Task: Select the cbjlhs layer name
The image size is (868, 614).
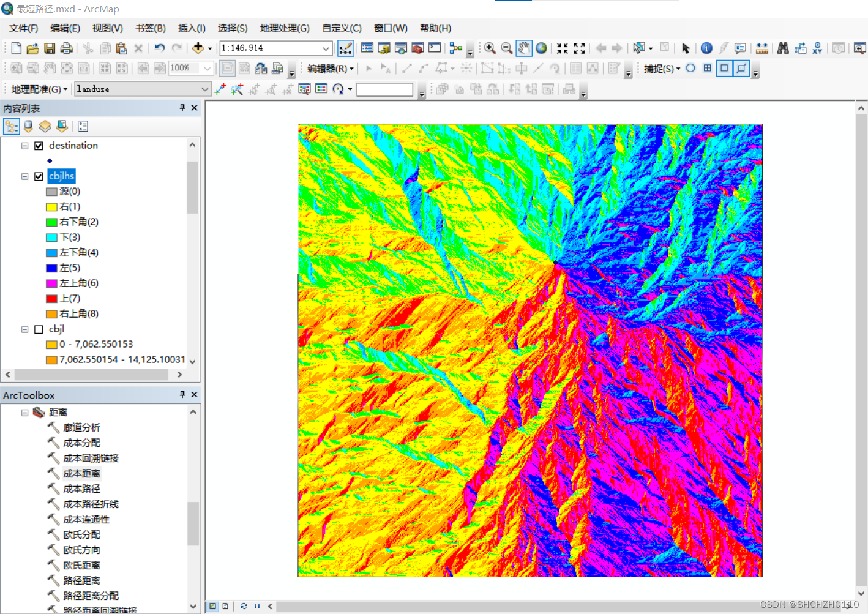Action: pos(61,176)
